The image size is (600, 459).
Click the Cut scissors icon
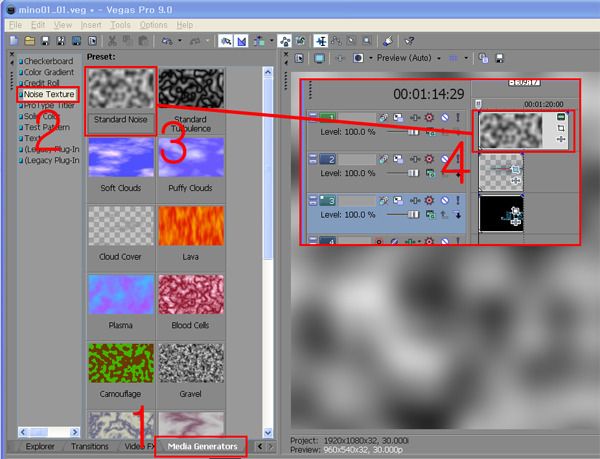(x=112, y=41)
